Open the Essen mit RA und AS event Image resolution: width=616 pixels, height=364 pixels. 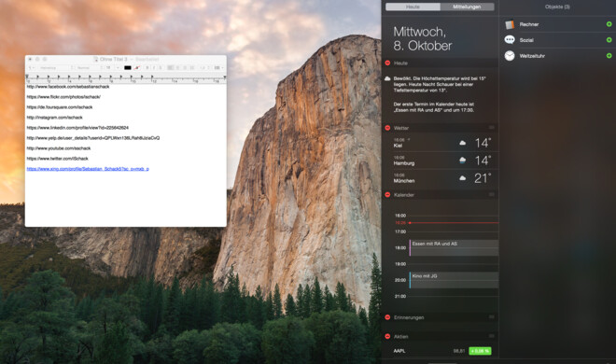[455, 247]
